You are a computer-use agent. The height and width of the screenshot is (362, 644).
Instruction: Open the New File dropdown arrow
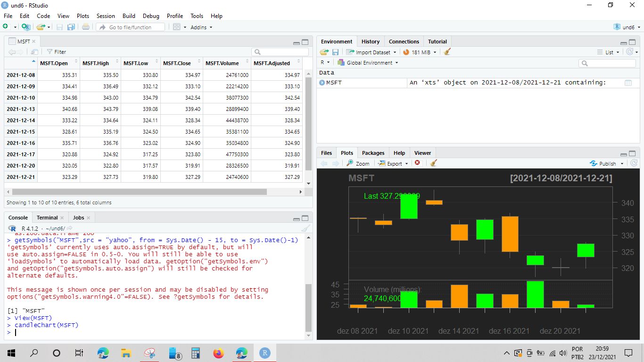15,27
